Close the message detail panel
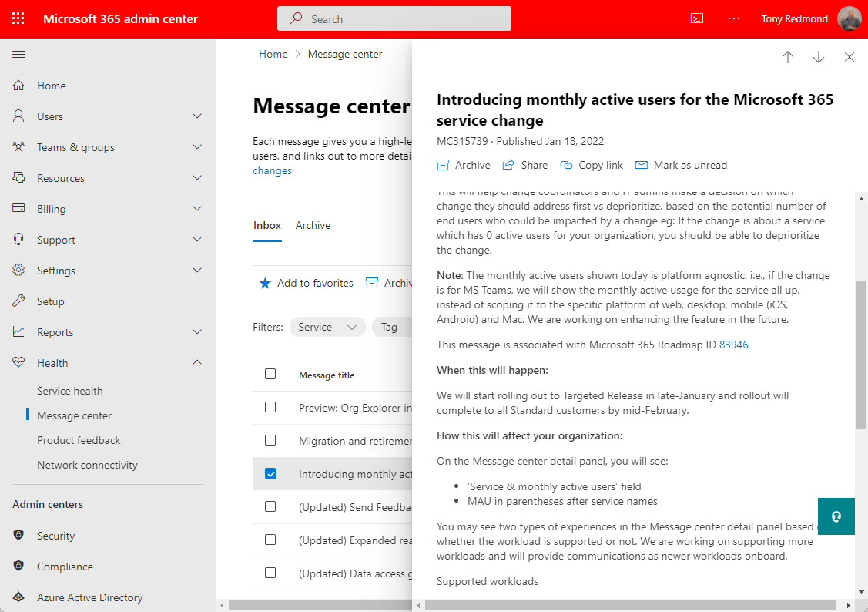Screen dimensions: 868x612 coord(850,57)
